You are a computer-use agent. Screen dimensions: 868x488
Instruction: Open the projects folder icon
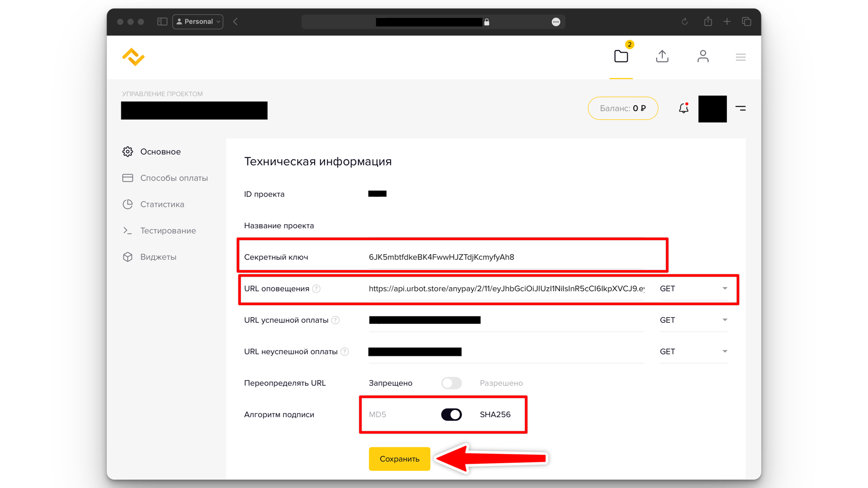click(x=621, y=56)
